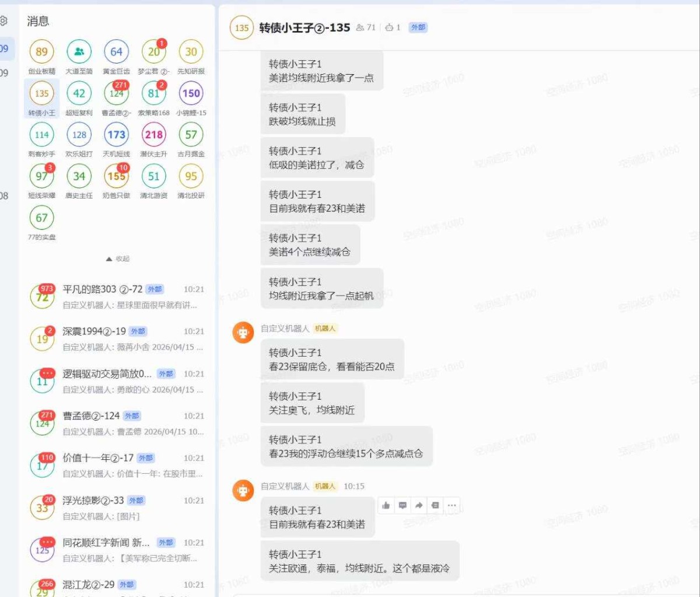This screenshot has height=597, width=700.
Task: Click the settings gear icon in sidebar
Action: [3, 21]
